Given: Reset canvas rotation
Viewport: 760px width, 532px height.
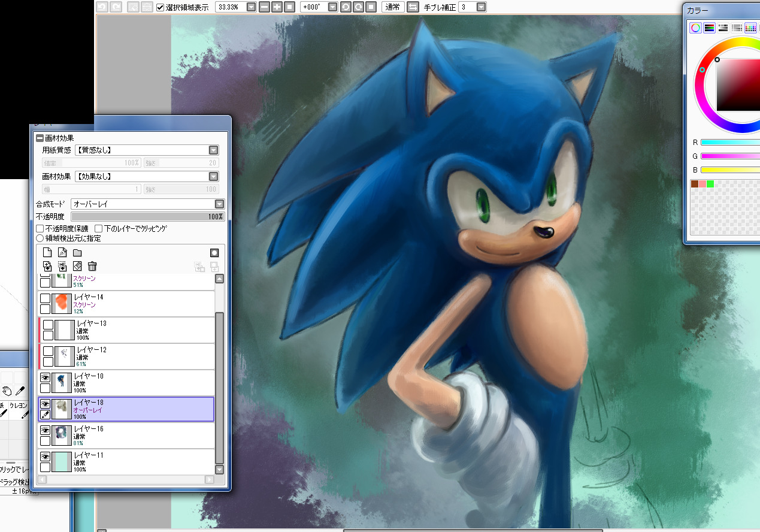Looking at the screenshot, I should coord(371,7).
